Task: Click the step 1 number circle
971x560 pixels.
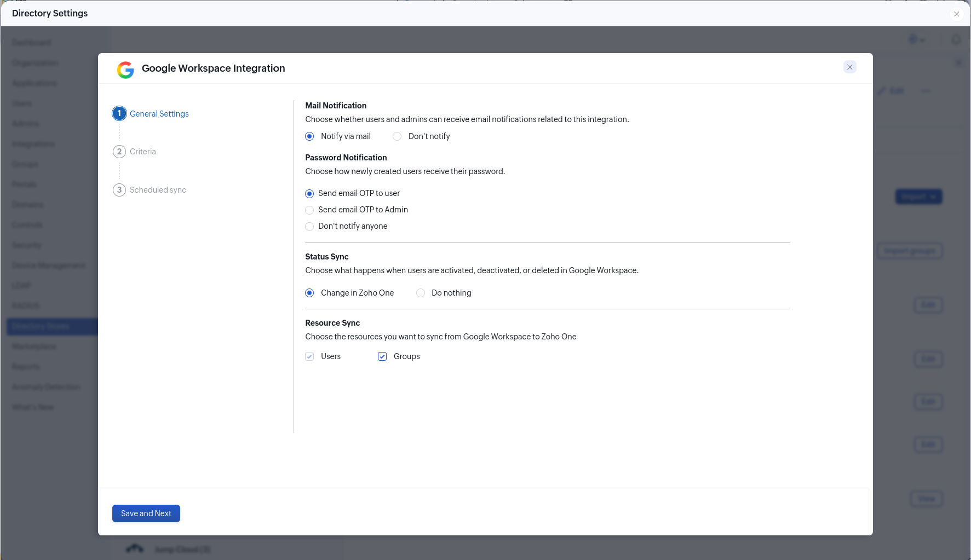Action: pos(119,113)
